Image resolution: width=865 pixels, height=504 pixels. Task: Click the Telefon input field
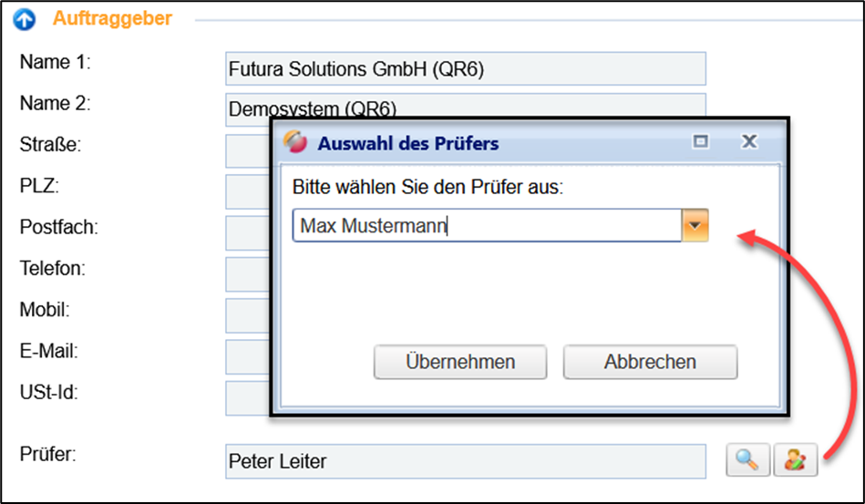pos(247,273)
